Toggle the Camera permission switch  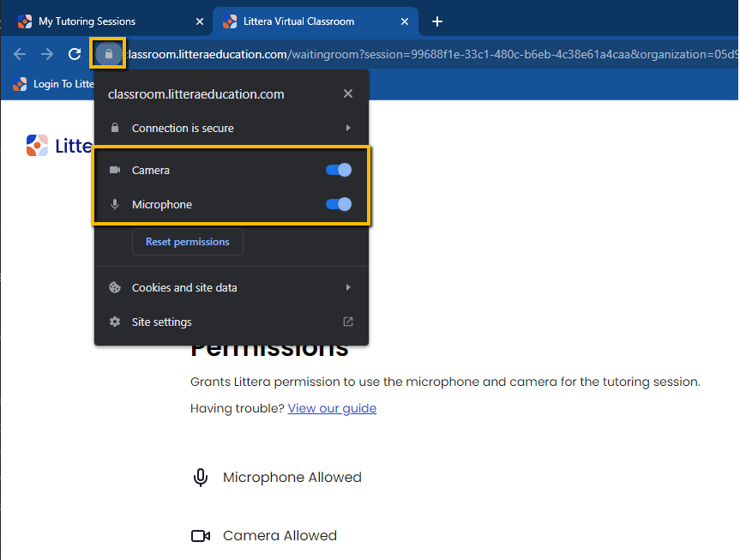click(339, 170)
